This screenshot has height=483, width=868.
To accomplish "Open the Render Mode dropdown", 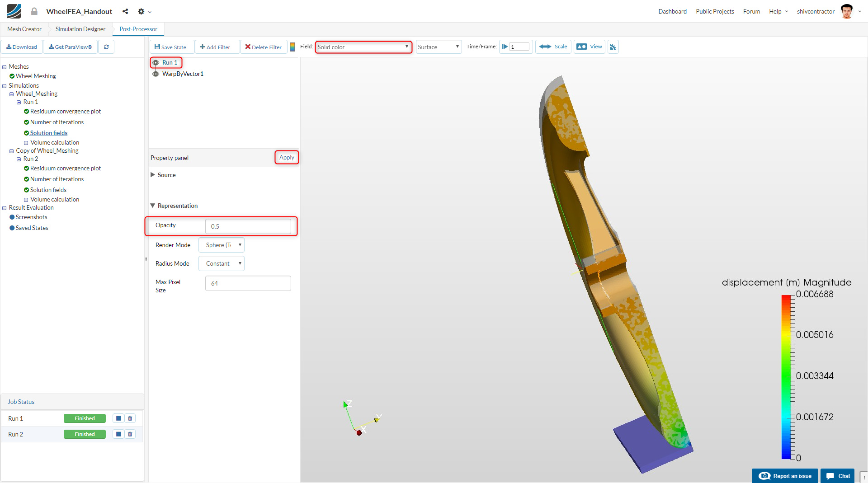I will pyautogui.click(x=222, y=245).
